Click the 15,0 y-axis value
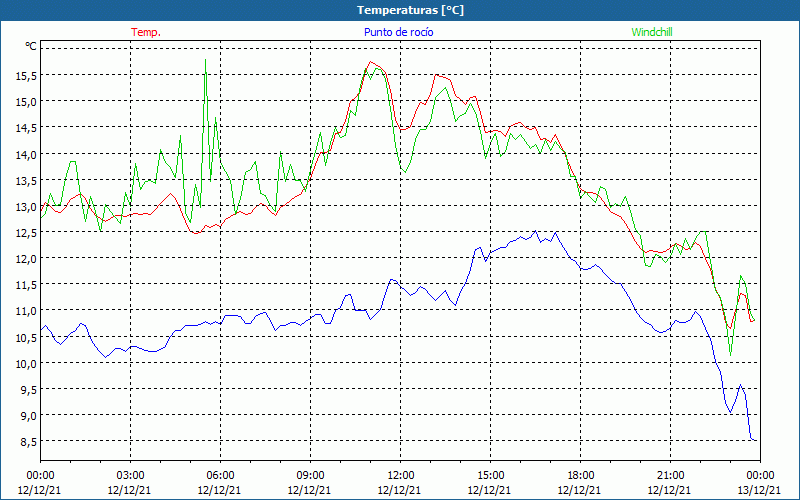 [x=26, y=102]
